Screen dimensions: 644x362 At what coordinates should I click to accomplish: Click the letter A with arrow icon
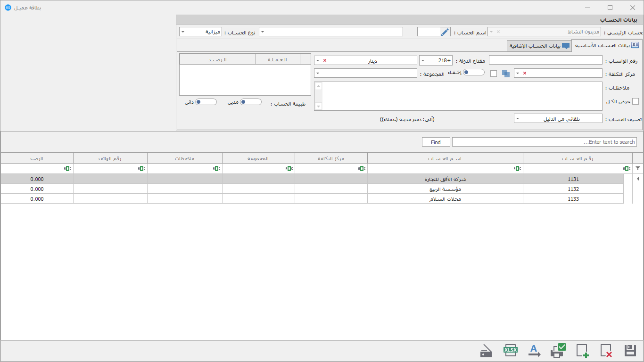(x=534, y=351)
